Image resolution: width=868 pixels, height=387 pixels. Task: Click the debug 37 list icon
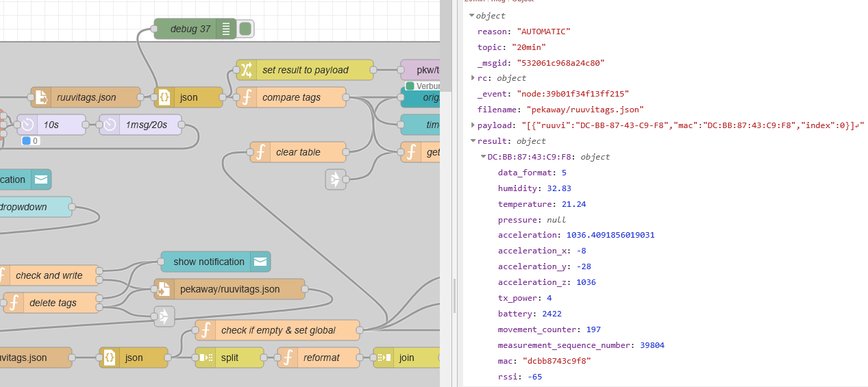coord(226,29)
